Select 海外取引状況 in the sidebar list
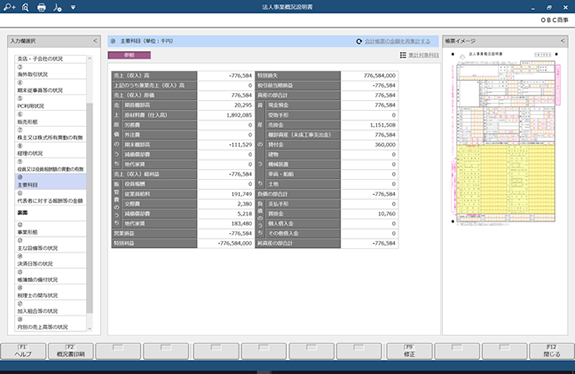 coord(51,71)
